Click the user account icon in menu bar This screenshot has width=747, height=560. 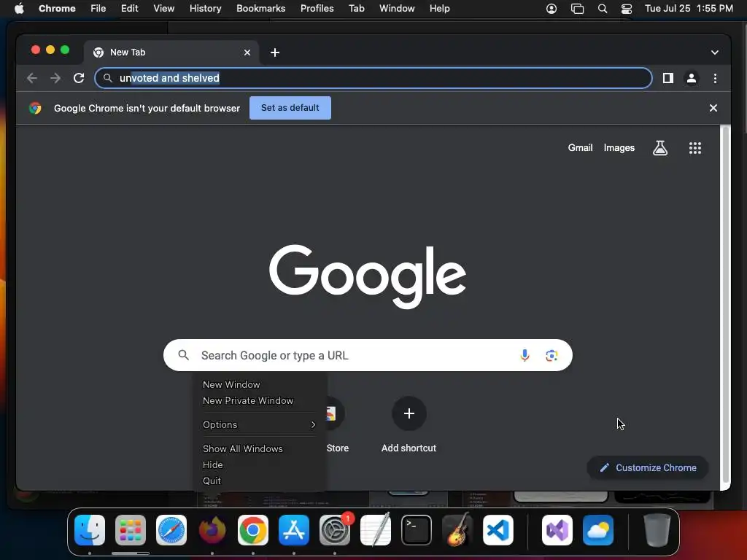tap(551, 9)
